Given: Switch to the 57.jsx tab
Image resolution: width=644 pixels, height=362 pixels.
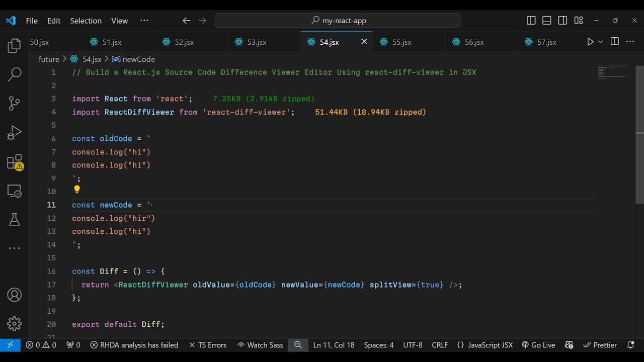Looking at the screenshot, I should [x=549, y=42].
